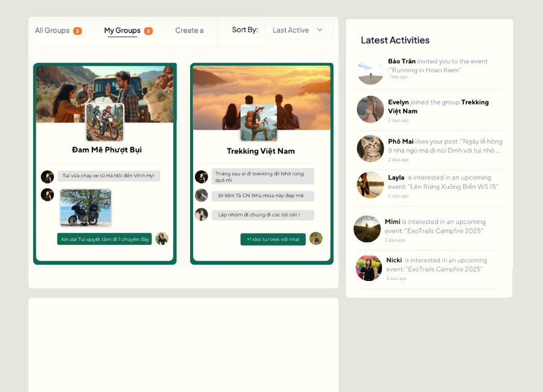Screen dimensions: 543x392
Task: Click the name Bảo Trân in activities
Action: [x=402, y=62]
